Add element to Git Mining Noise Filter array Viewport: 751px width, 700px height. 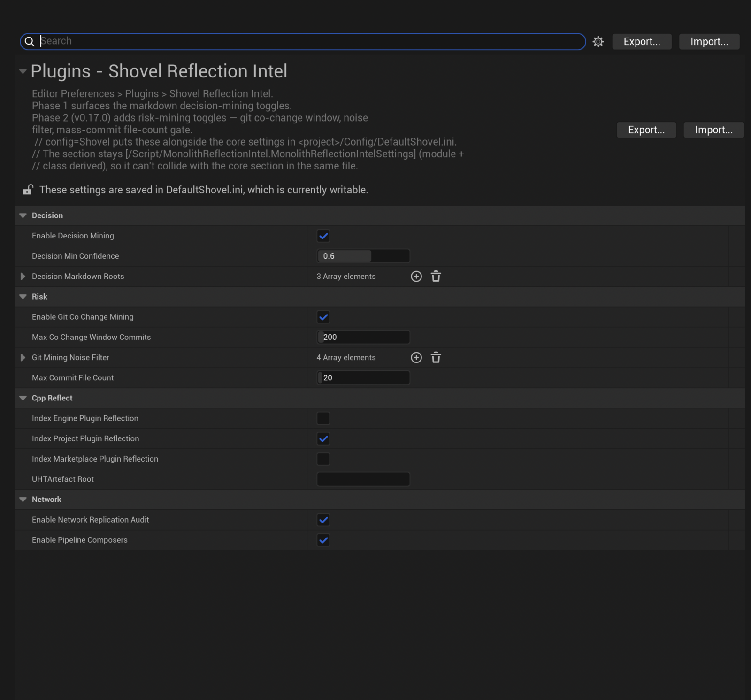point(416,358)
